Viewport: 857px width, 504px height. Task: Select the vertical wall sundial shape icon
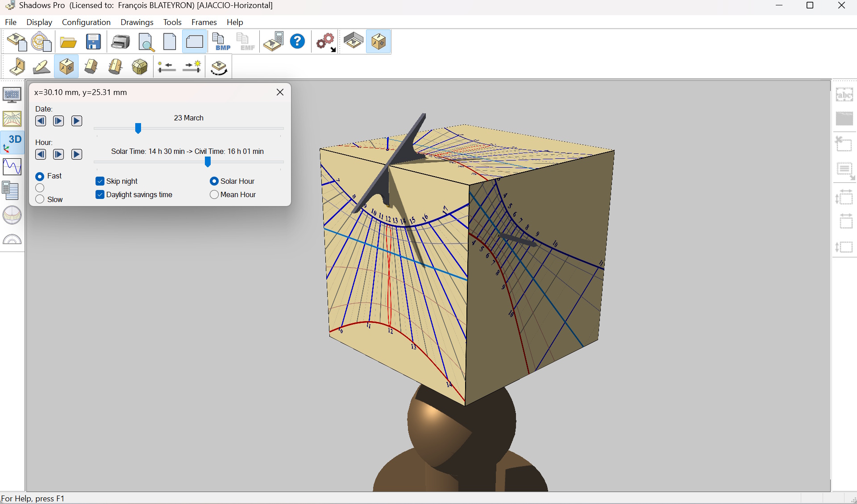coord(17,67)
